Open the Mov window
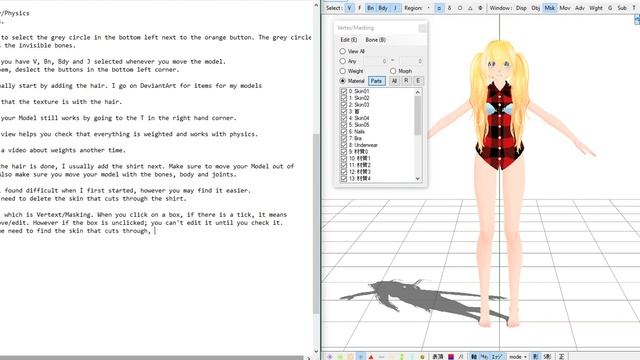Screen dimensions: 640x360 coord(565,8)
